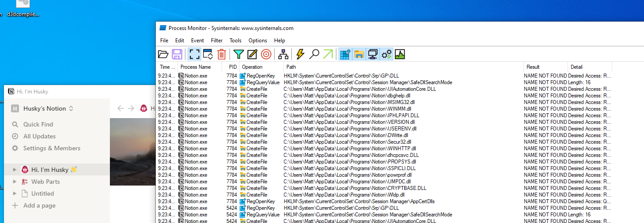Click the Clear display trash icon
This screenshot has height=223, width=644.
click(x=222, y=54)
